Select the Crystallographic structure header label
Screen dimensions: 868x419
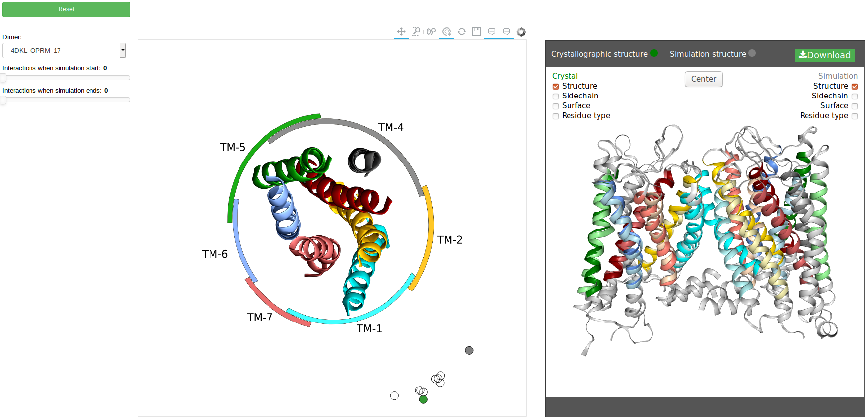point(599,54)
